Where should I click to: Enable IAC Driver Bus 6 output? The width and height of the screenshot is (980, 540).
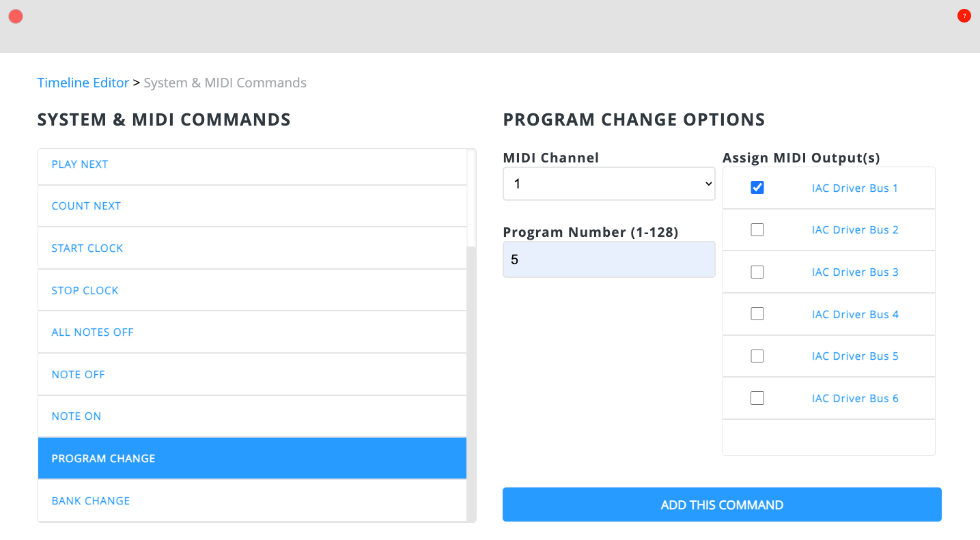tap(757, 397)
